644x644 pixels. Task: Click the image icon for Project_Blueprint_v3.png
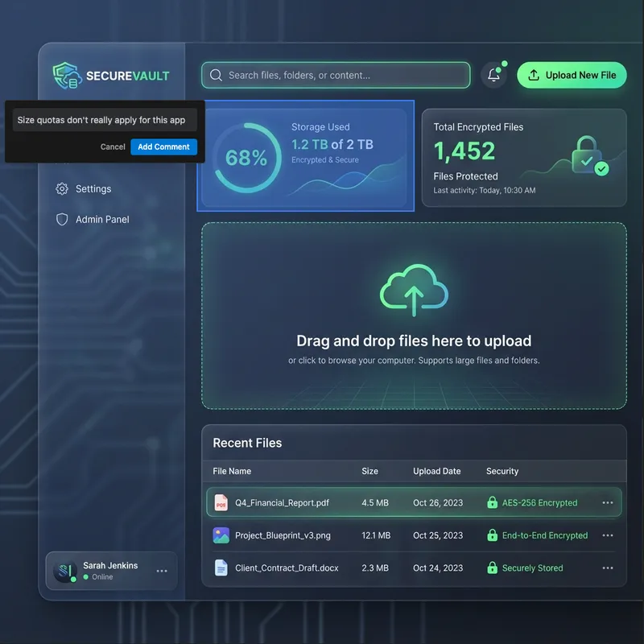(221, 535)
